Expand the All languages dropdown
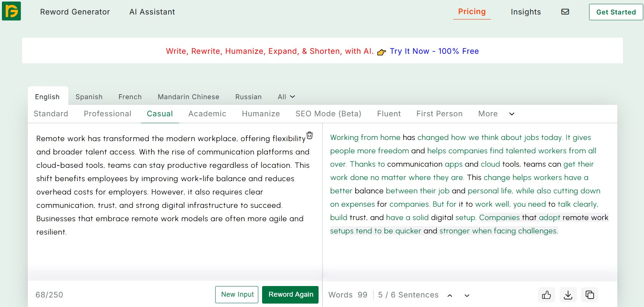The width and height of the screenshot is (644, 307). point(286,97)
